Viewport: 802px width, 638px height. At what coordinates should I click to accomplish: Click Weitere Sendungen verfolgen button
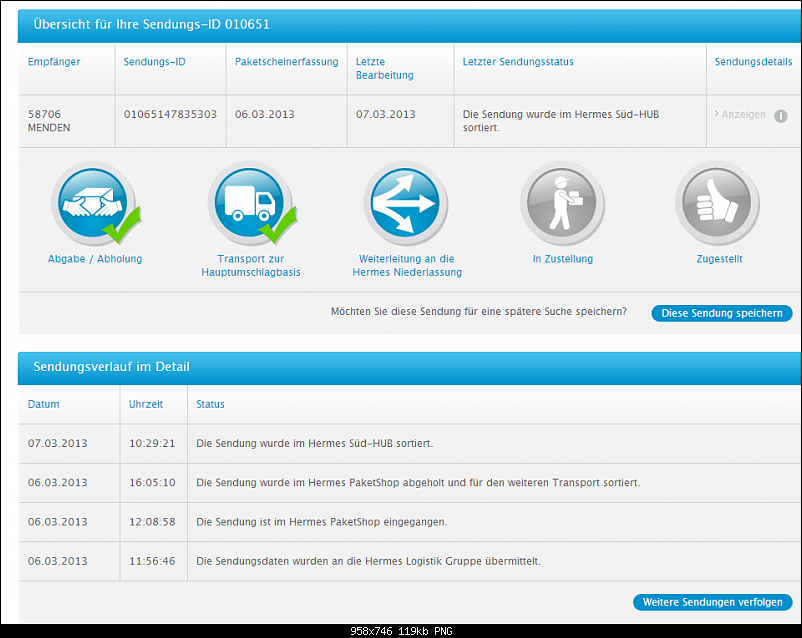[712, 602]
